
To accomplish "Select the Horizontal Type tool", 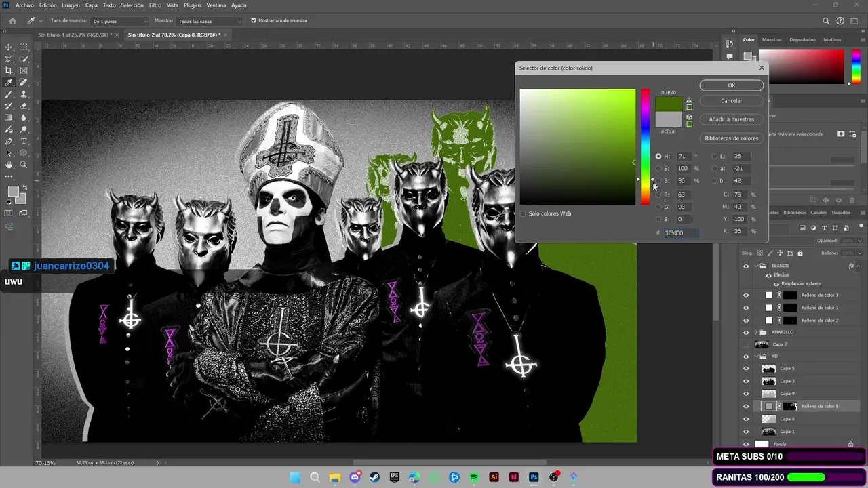I will coord(24,141).
